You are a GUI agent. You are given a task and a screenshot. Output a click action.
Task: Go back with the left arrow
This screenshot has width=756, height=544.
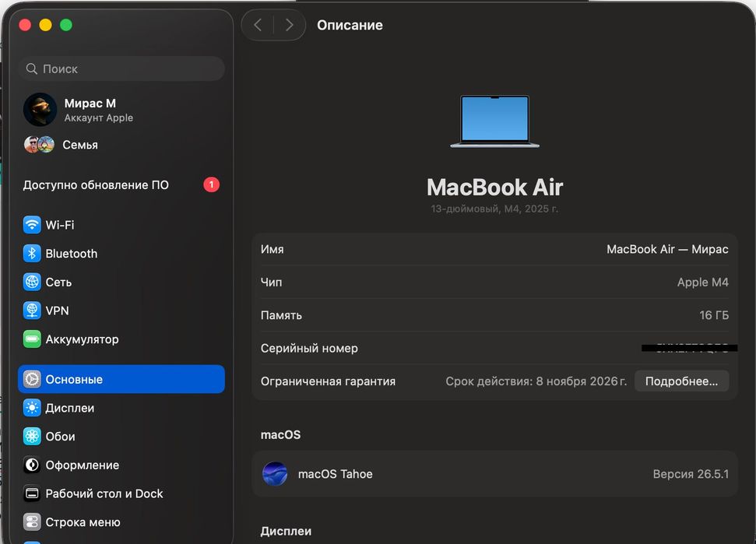point(258,25)
